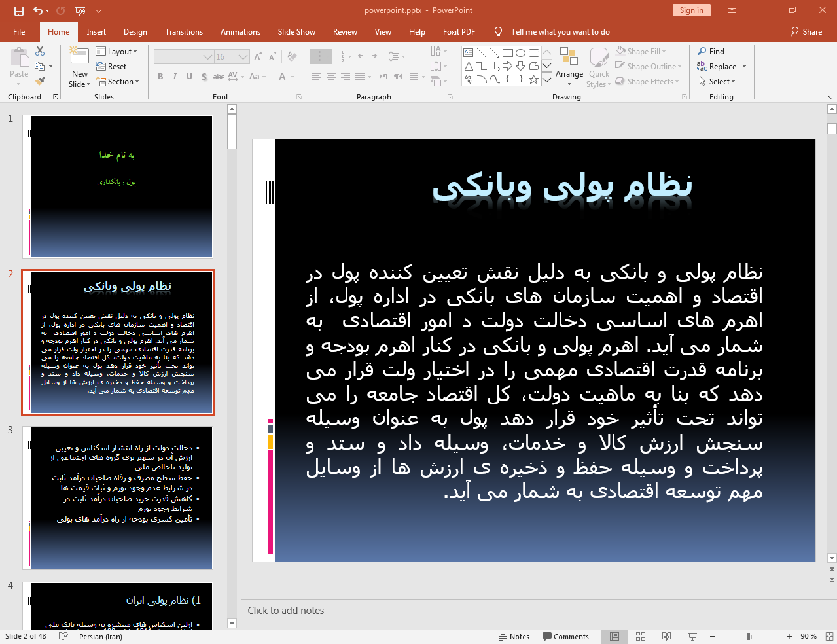Justify the paragraph text
837x644 pixels.
(360, 77)
